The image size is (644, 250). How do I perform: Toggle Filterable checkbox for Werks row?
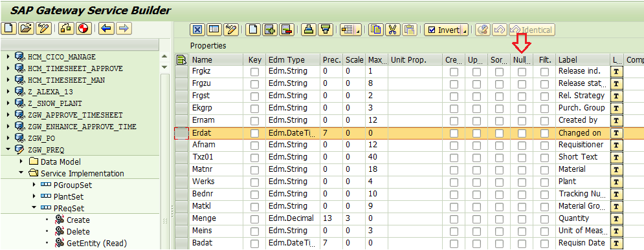pos(544,182)
